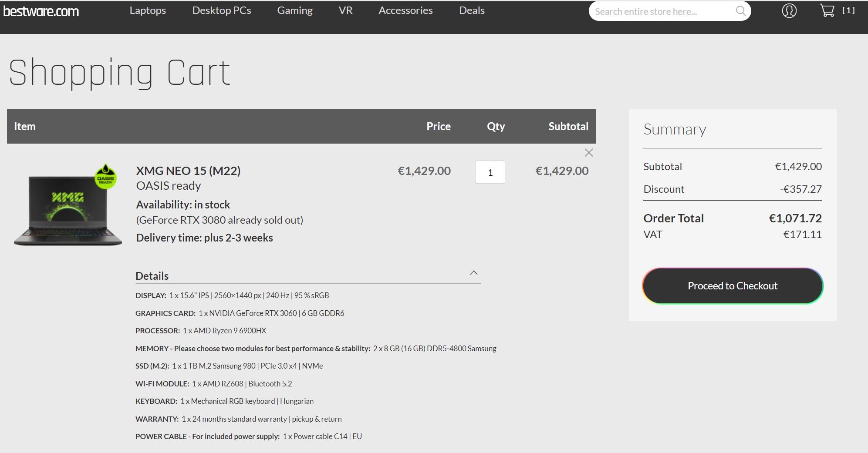Screen dimensions: 868x453
Task: Click the cart item count [1]
Action: pos(848,10)
